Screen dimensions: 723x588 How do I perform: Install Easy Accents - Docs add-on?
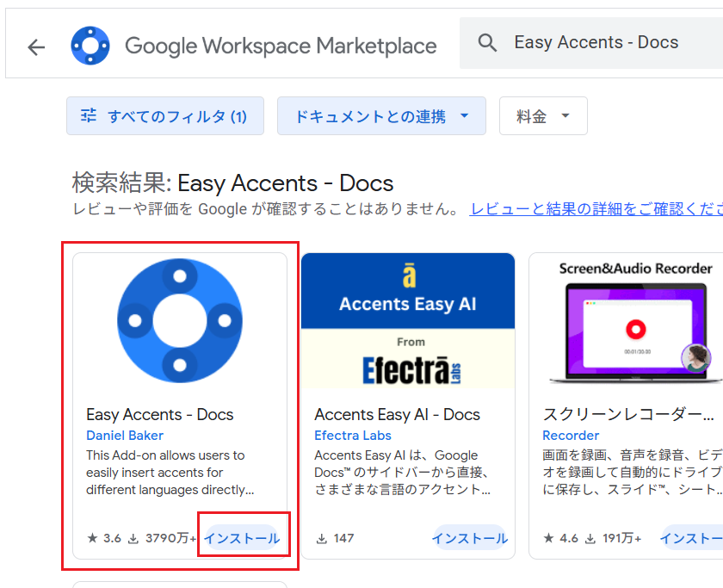[x=242, y=538]
